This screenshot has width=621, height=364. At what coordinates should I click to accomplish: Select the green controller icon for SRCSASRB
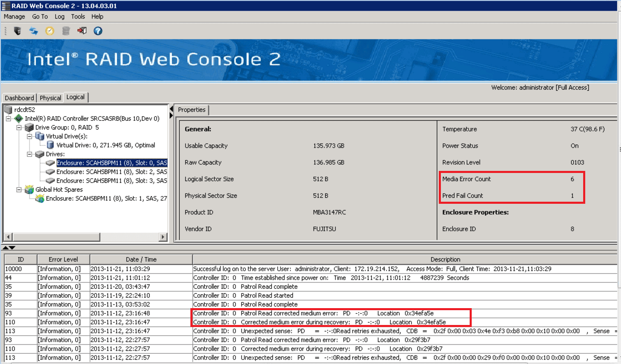tap(19, 118)
